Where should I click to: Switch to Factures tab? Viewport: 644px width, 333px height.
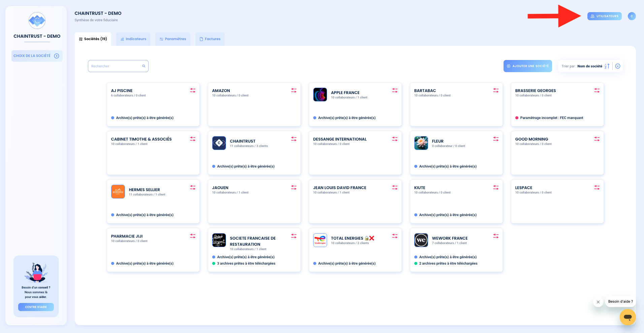point(210,39)
